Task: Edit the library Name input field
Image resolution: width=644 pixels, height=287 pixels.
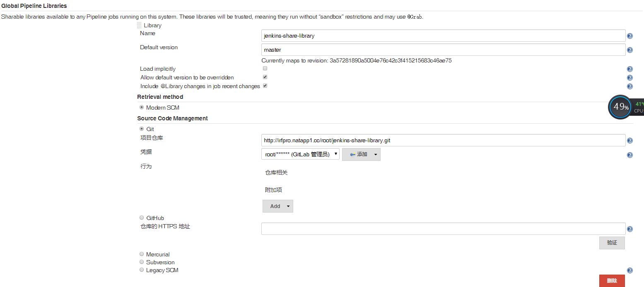Action: (x=443, y=36)
